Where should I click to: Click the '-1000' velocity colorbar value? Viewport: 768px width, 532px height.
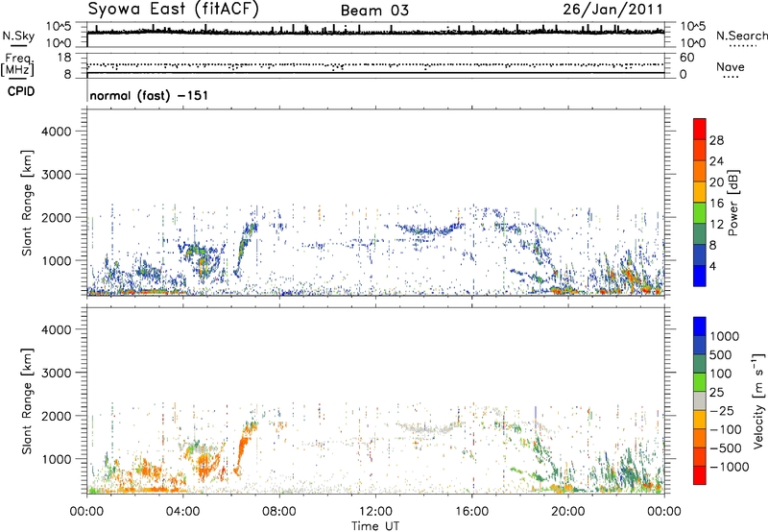(x=729, y=467)
